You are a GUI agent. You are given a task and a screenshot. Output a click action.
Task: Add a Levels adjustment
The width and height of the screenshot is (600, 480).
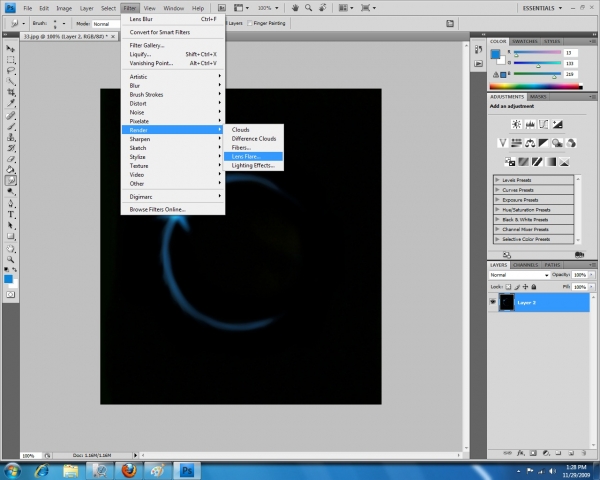[530, 124]
